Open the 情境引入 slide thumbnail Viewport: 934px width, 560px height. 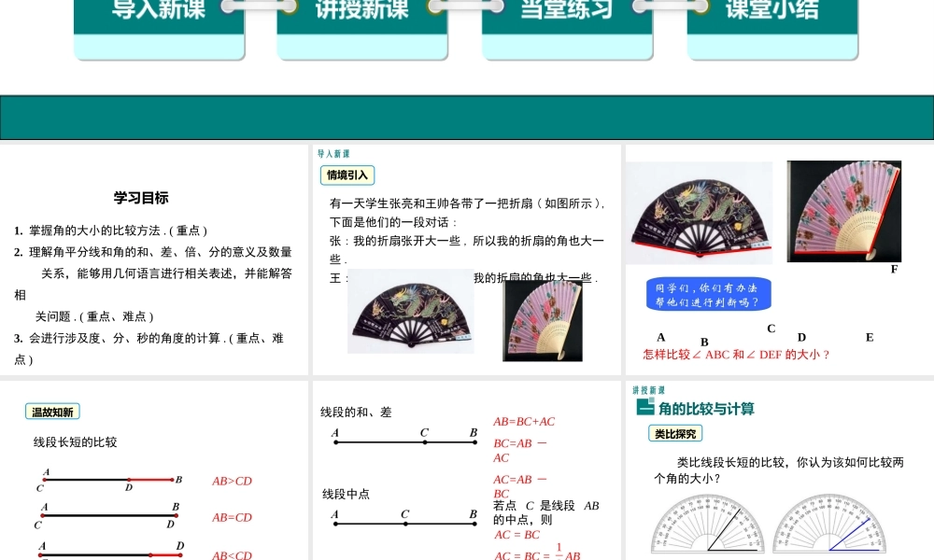click(466, 259)
